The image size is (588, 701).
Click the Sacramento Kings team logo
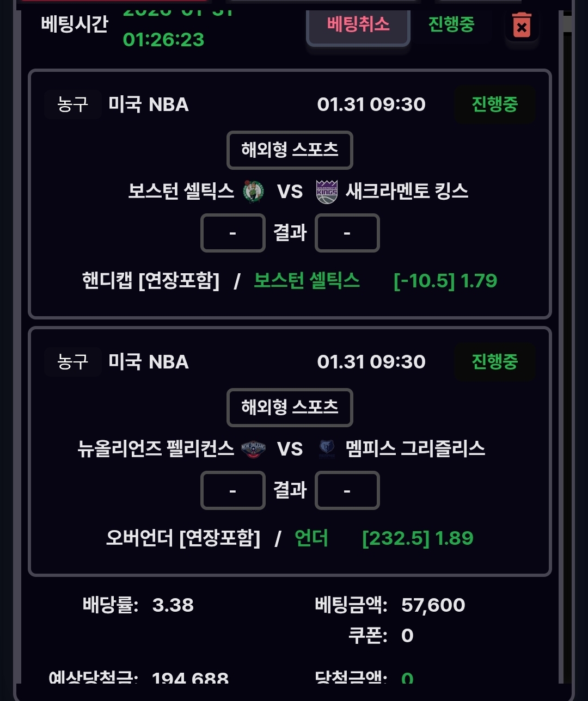327,192
